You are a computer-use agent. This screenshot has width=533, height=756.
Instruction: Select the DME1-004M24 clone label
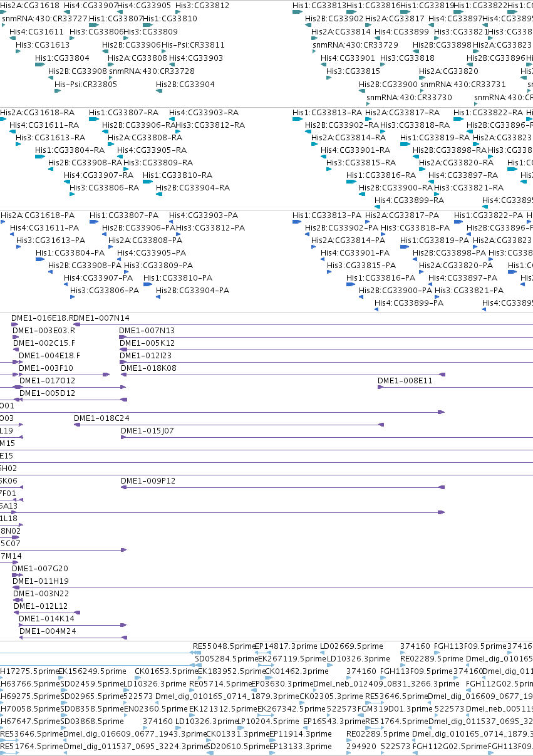click(x=48, y=631)
